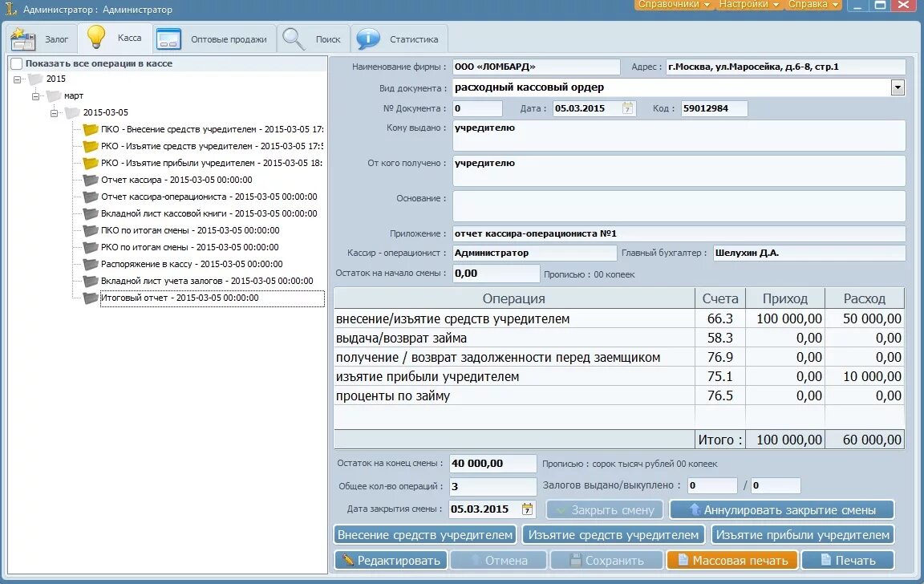
Task: Click the март month folder icon
Action: (x=55, y=95)
